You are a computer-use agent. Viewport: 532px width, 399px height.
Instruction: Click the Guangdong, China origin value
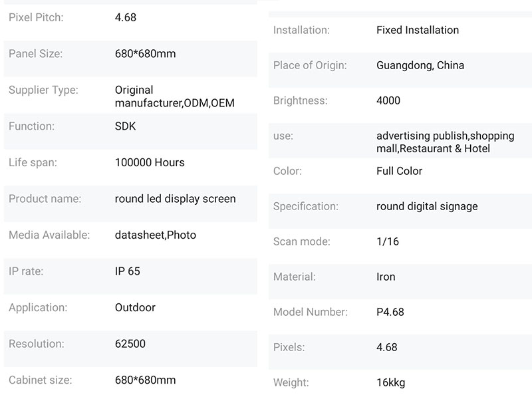click(420, 65)
